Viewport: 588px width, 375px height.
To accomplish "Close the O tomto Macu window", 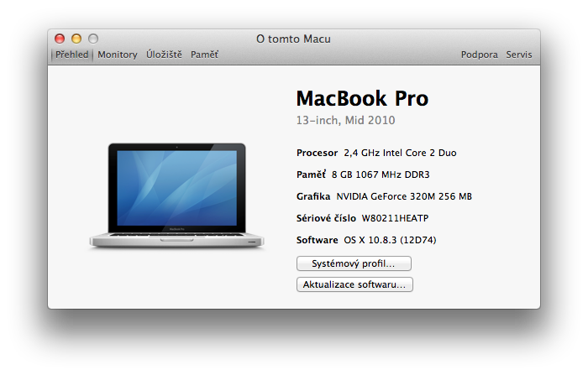I will (x=60, y=39).
